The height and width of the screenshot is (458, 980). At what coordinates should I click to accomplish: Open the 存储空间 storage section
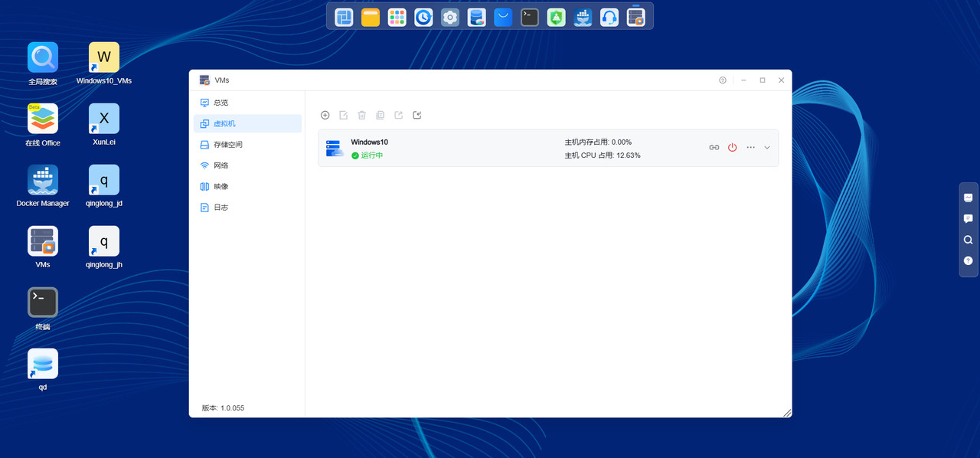[x=246, y=145]
